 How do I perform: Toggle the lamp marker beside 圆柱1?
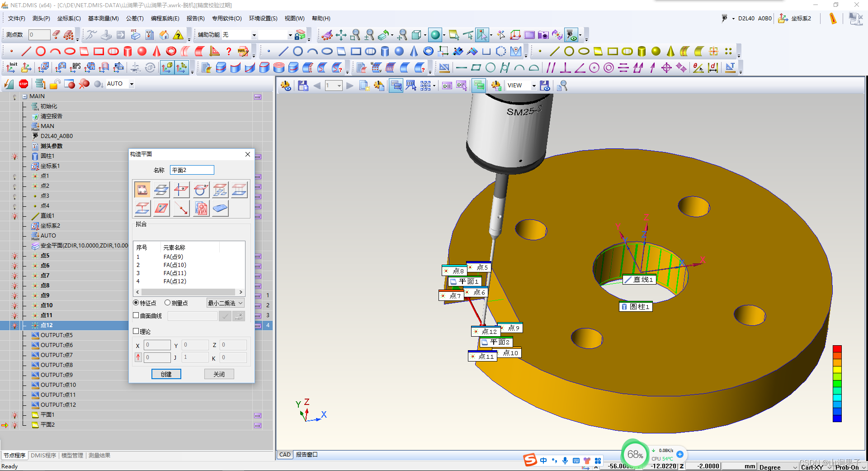pos(14,156)
